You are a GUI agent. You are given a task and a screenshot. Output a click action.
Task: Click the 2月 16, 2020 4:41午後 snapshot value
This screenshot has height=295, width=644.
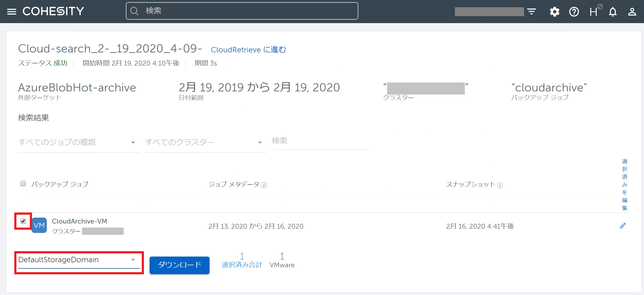480,226
